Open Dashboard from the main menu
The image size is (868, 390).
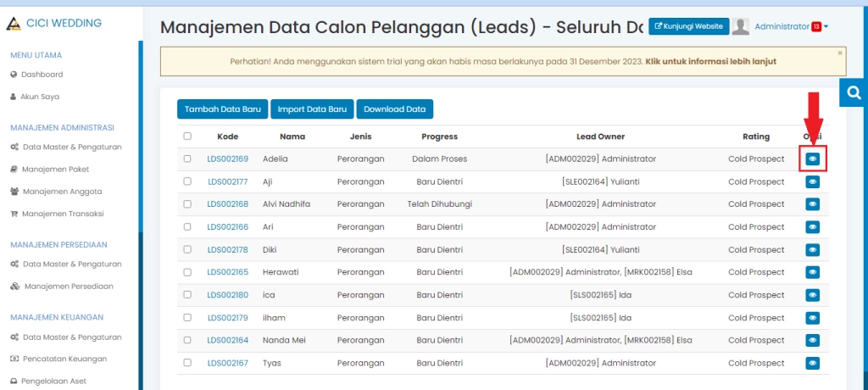(42, 75)
